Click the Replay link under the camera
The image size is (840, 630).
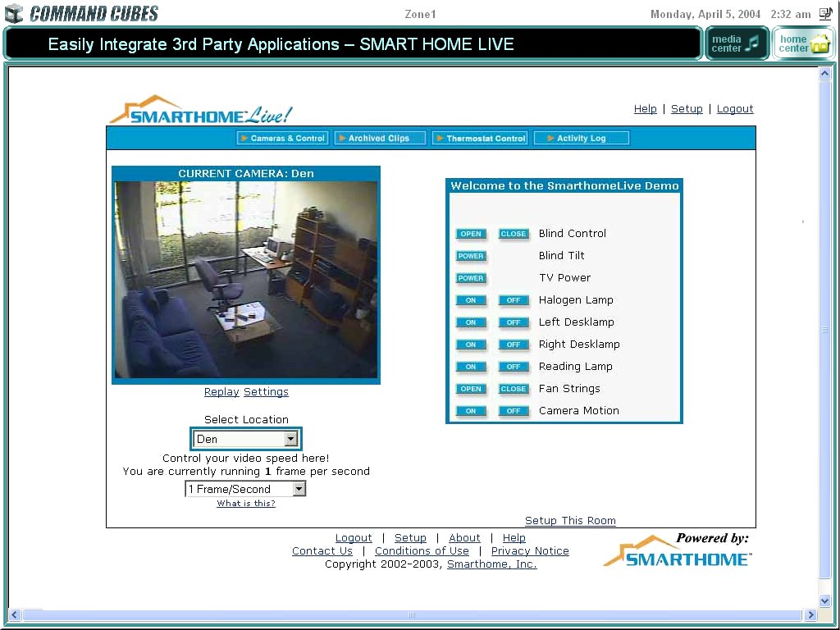(221, 392)
